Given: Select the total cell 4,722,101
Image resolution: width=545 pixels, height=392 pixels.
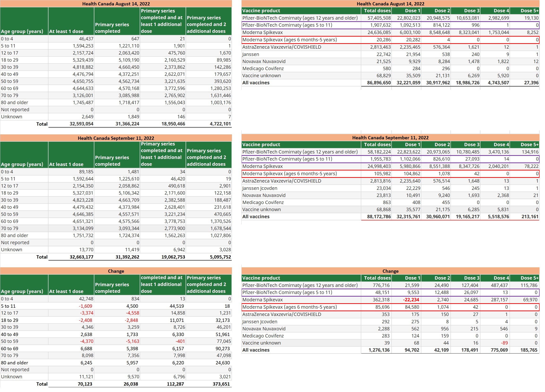Looking at the screenshot, I should [209, 124].
